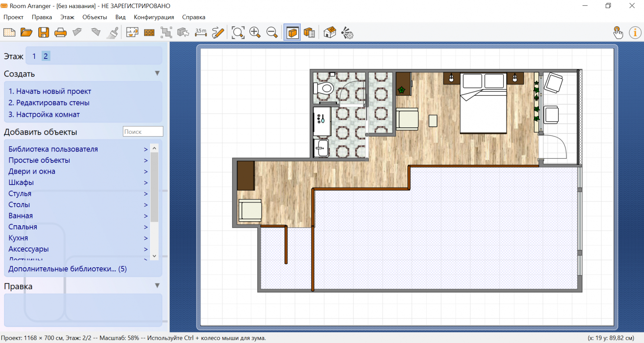Select the 3.5m measure dimension tool
The width and height of the screenshot is (644, 343).
click(x=200, y=33)
